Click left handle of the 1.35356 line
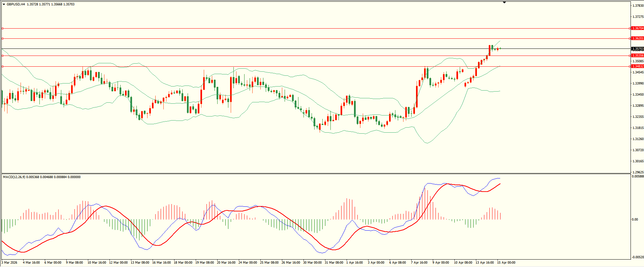Viewport: 644px width, 267px height. click(2, 56)
